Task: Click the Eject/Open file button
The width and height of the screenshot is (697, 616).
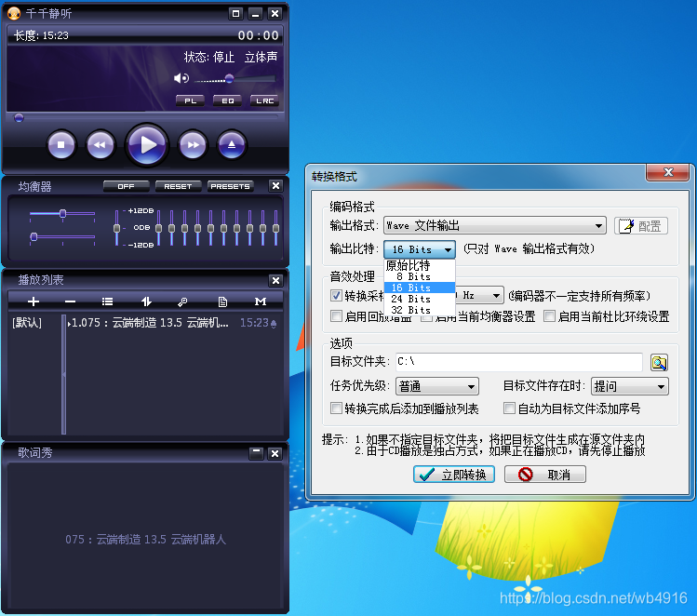Action: point(232,145)
